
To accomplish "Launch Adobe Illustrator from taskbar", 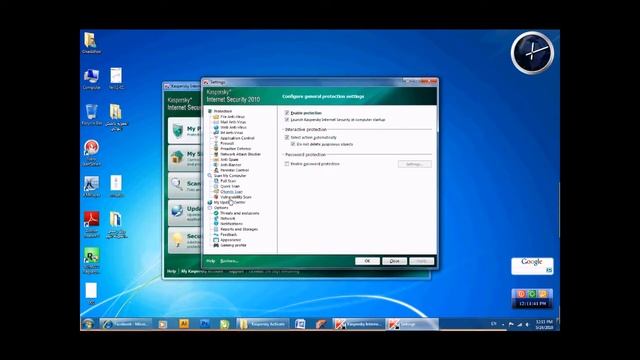I will pos(184,324).
